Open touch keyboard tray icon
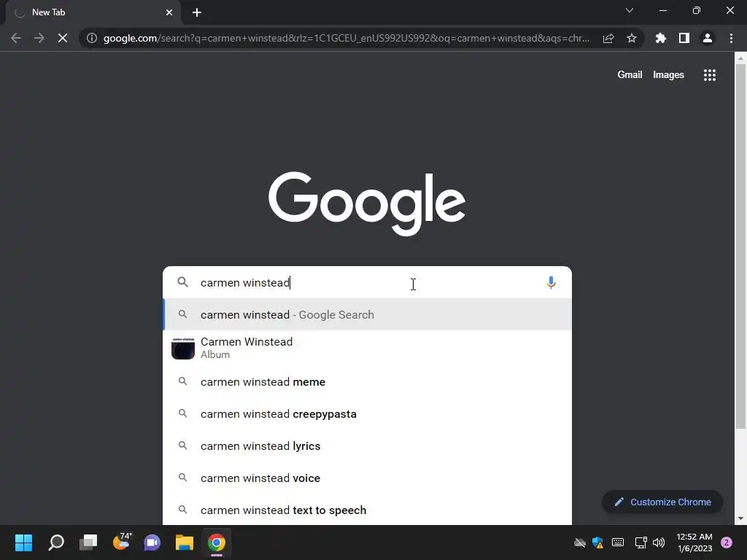This screenshot has height=560, width=747. click(x=617, y=542)
